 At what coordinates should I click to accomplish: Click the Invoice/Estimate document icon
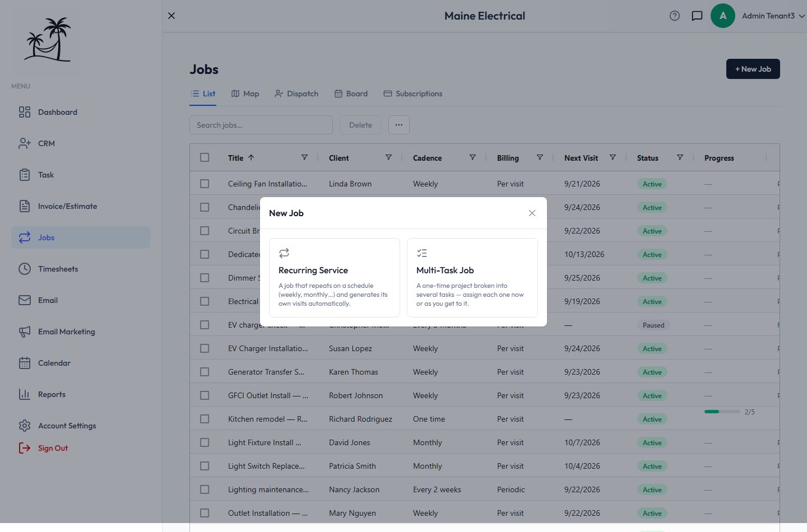pyautogui.click(x=25, y=206)
